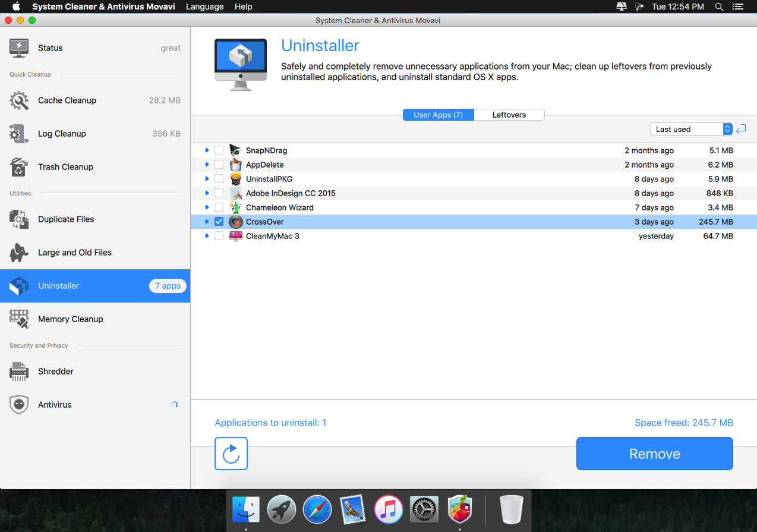Click the CleanMyMac 3 app icon
This screenshot has width=757, height=532.
pos(235,236)
